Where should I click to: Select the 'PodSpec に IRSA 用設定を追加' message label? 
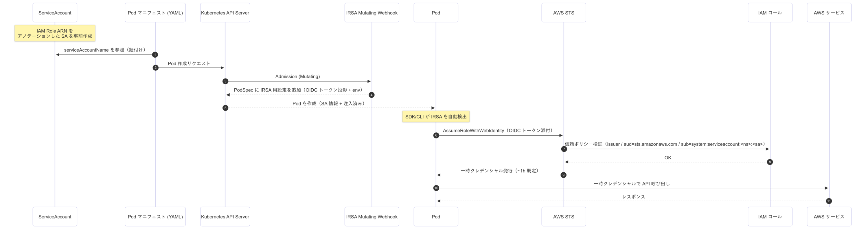point(299,90)
